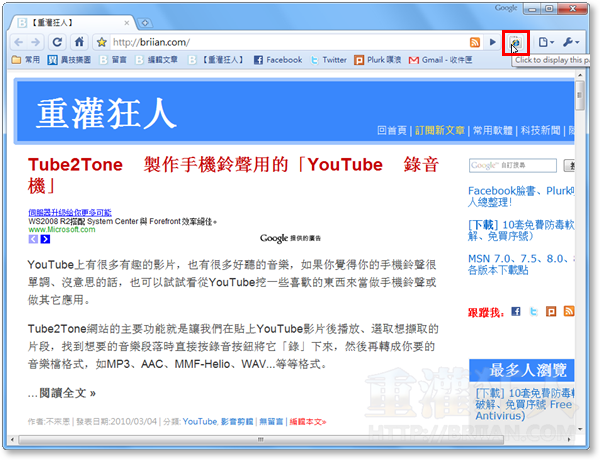Open the 訂閱新文章 navigation item
The height and width of the screenshot is (460, 600).
[436, 130]
